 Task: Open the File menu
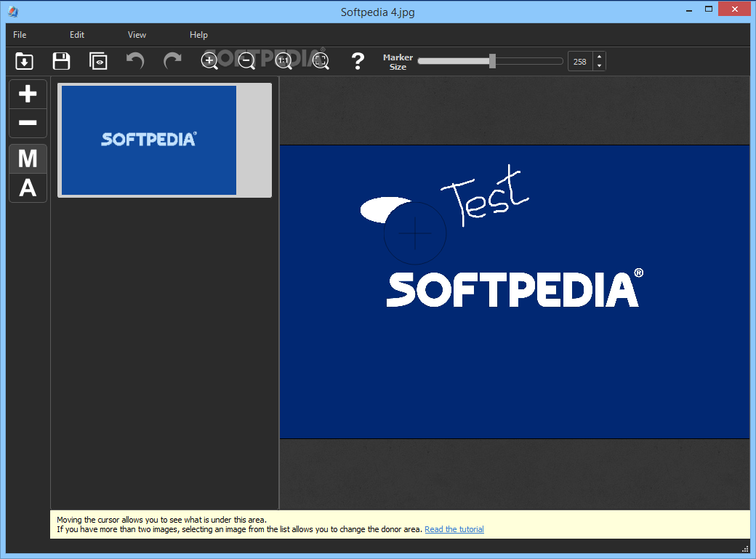[x=20, y=35]
